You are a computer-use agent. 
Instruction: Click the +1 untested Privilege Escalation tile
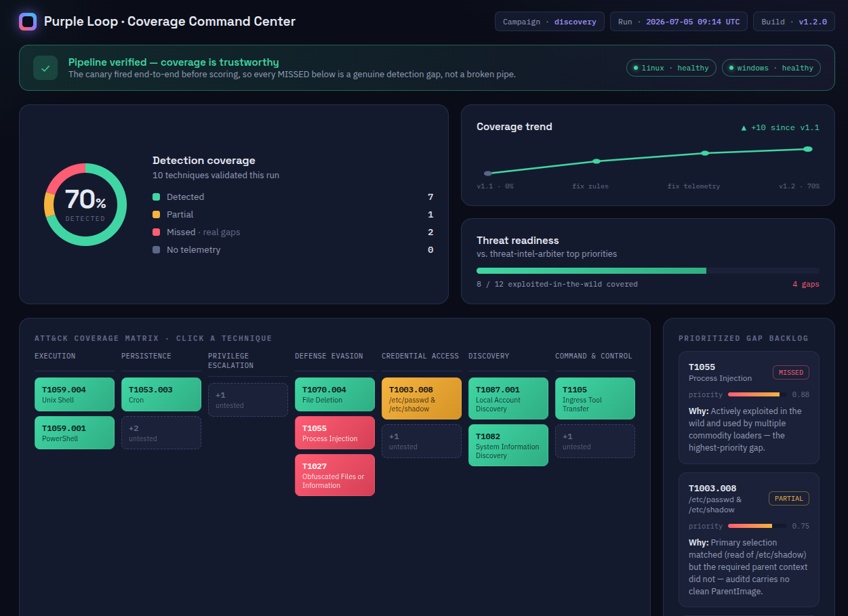[x=248, y=400]
